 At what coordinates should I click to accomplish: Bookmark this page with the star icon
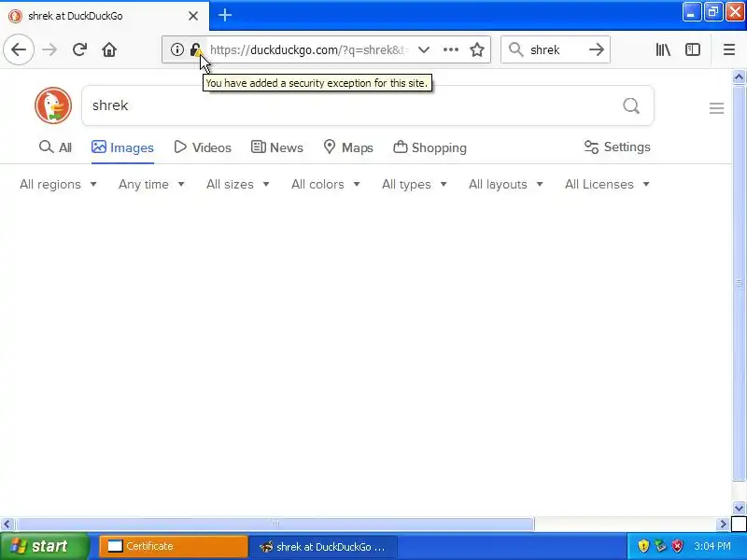477,49
